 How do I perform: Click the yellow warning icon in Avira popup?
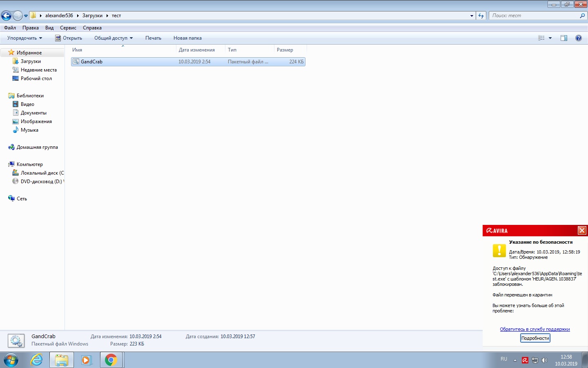tap(499, 251)
